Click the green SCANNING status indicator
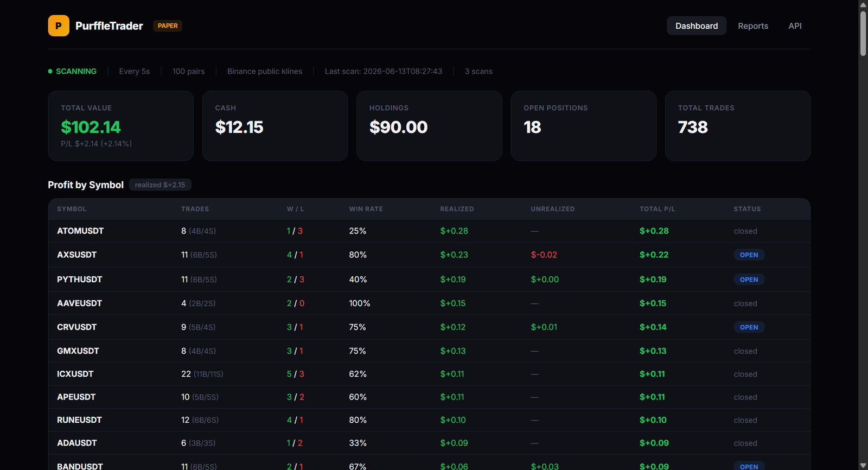The height and width of the screenshot is (470, 868). (72, 71)
